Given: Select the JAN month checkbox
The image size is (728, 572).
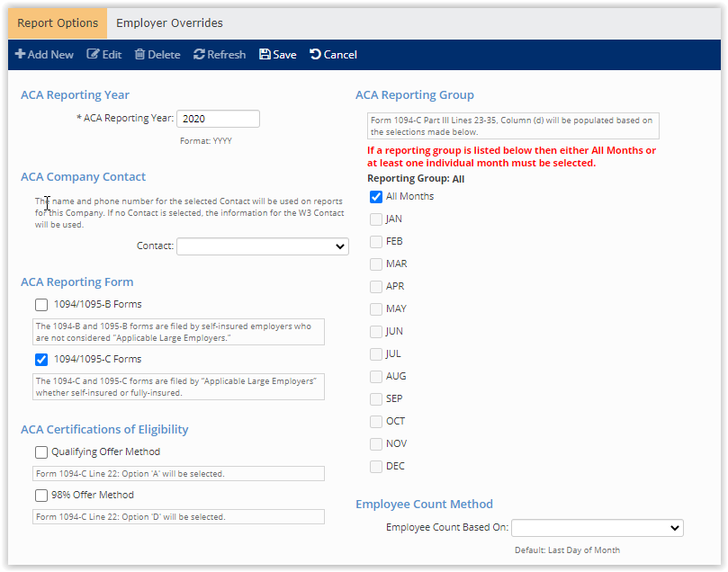Looking at the screenshot, I should click(x=376, y=219).
